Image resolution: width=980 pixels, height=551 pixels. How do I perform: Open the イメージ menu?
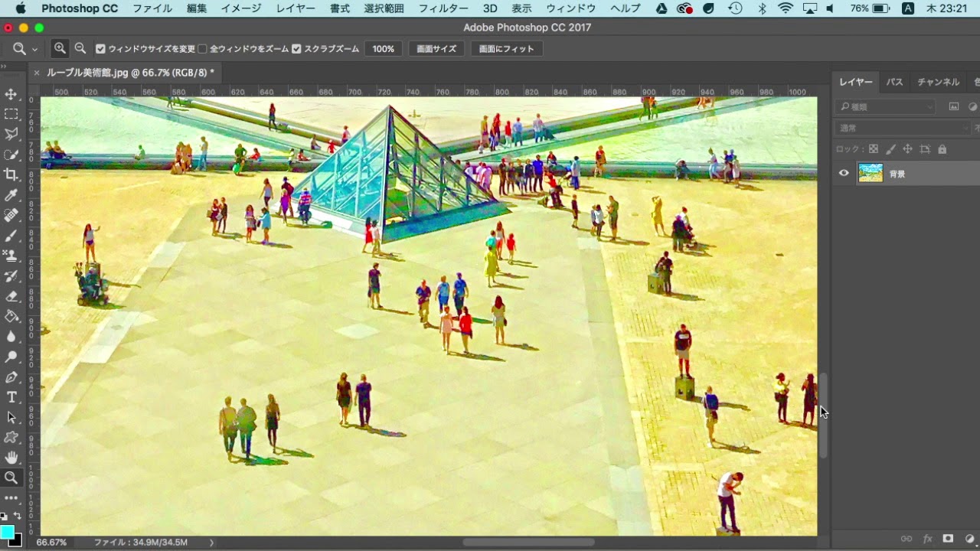(x=240, y=8)
